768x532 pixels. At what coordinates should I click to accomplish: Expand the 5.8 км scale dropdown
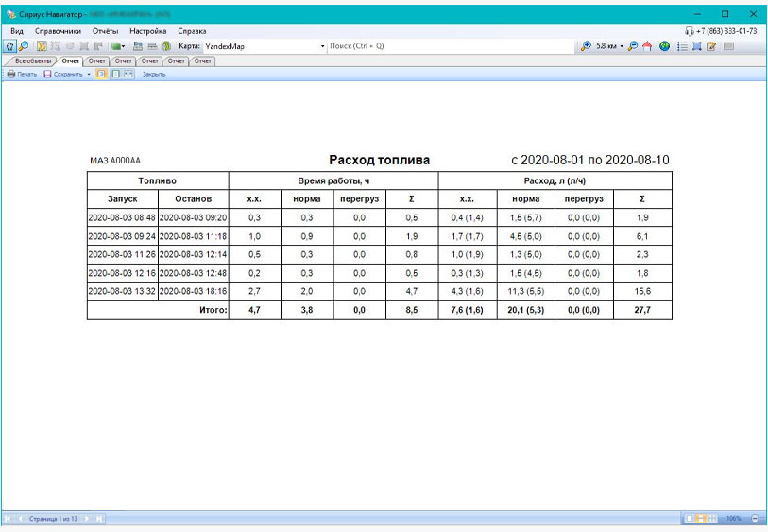(x=622, y=45)
